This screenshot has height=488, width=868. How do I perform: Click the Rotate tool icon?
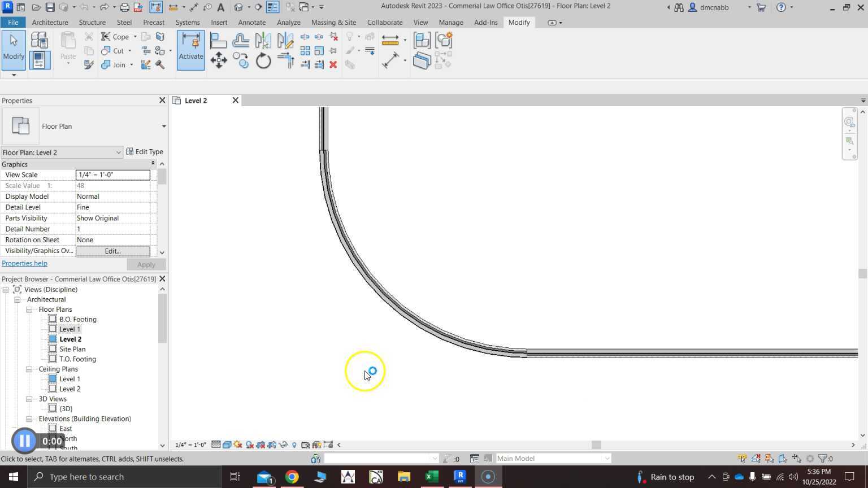click(263, 60)
